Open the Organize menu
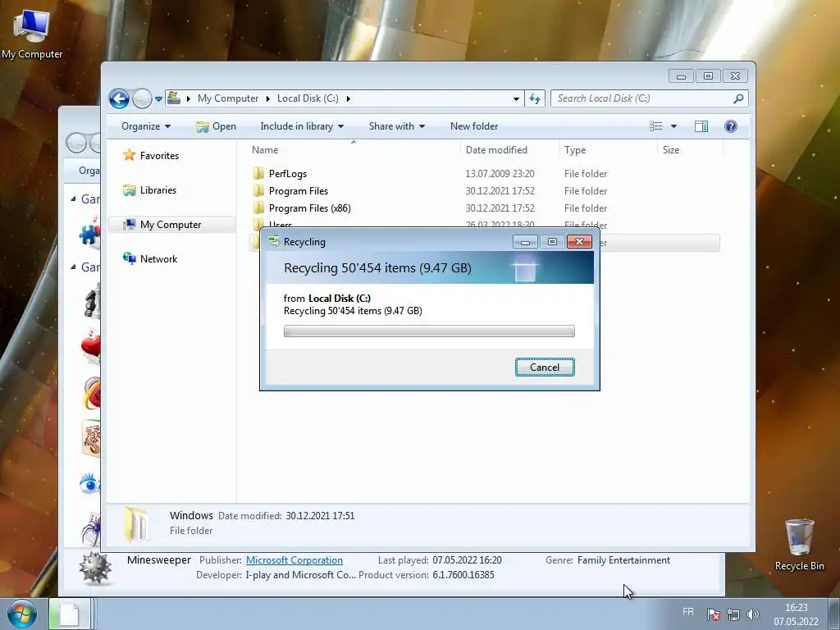Screen dimensions: 840x630 146,126
